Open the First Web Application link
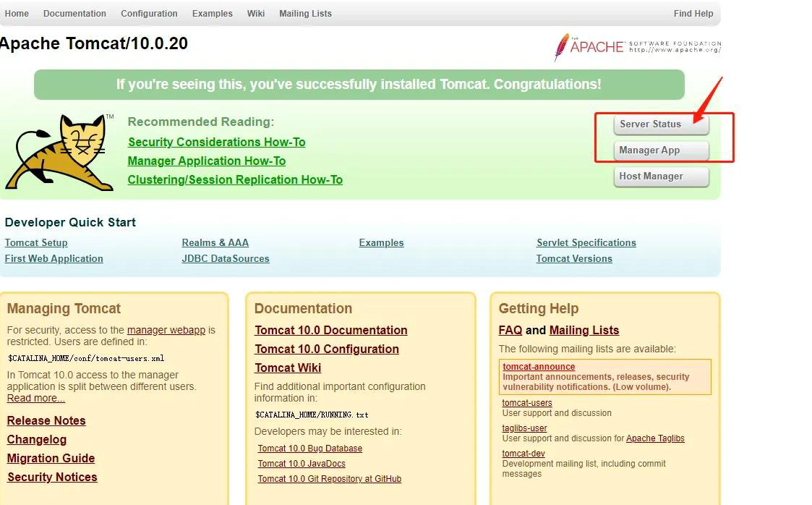This screenshot has height=505, width=812. (x=54, y=258)
